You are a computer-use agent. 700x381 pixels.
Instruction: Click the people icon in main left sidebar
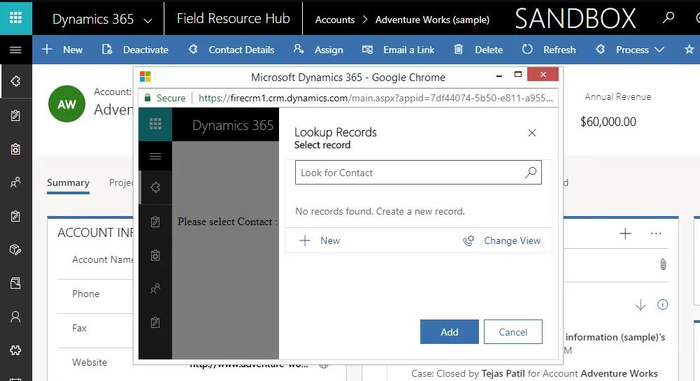coord(16,182)
